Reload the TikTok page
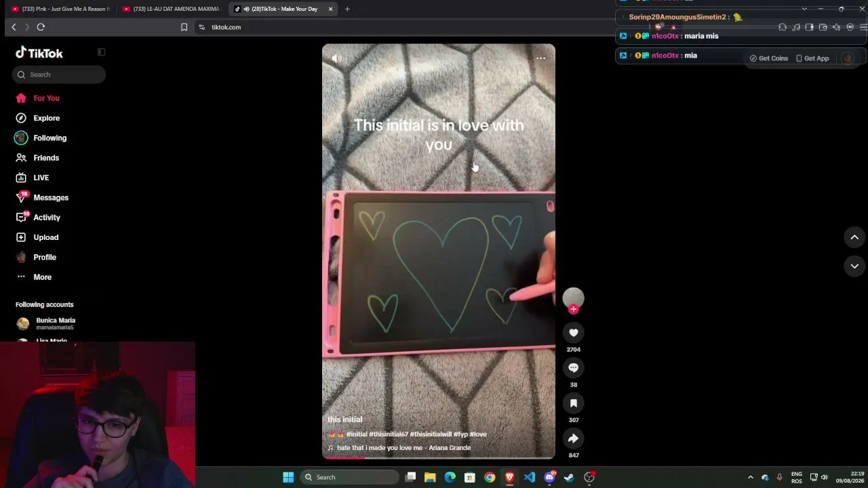 [41, 27]
